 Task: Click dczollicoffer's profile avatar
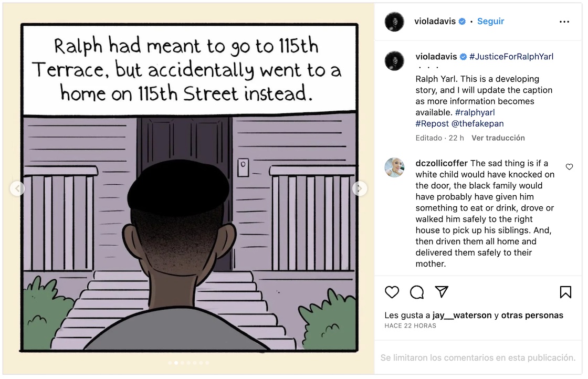[x=394, y=167]
